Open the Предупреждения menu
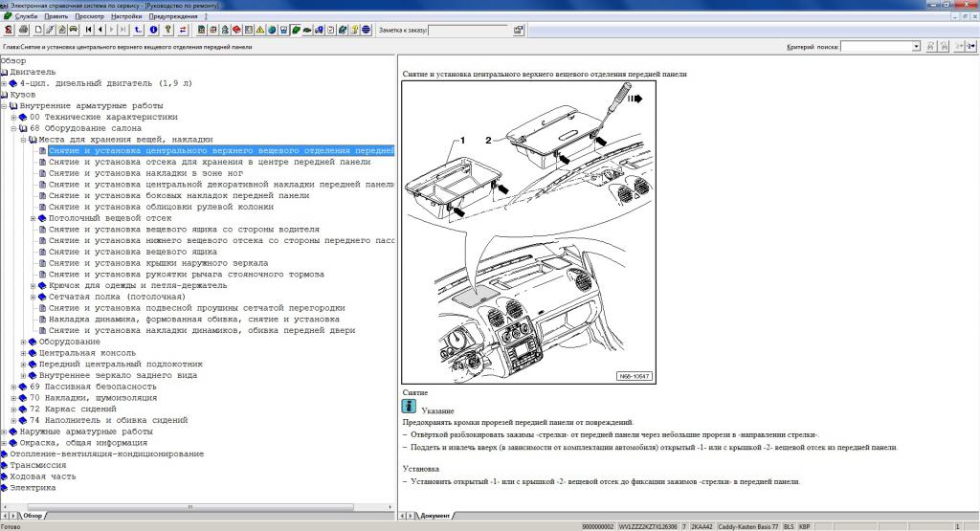 (x=173, y=16)
